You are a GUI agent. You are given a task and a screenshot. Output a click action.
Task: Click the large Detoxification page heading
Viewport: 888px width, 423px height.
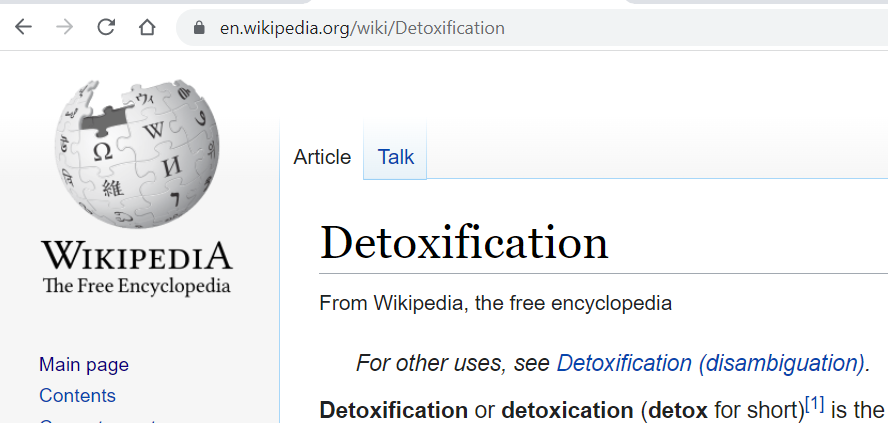pyautogui.click(x=464, y=243)
